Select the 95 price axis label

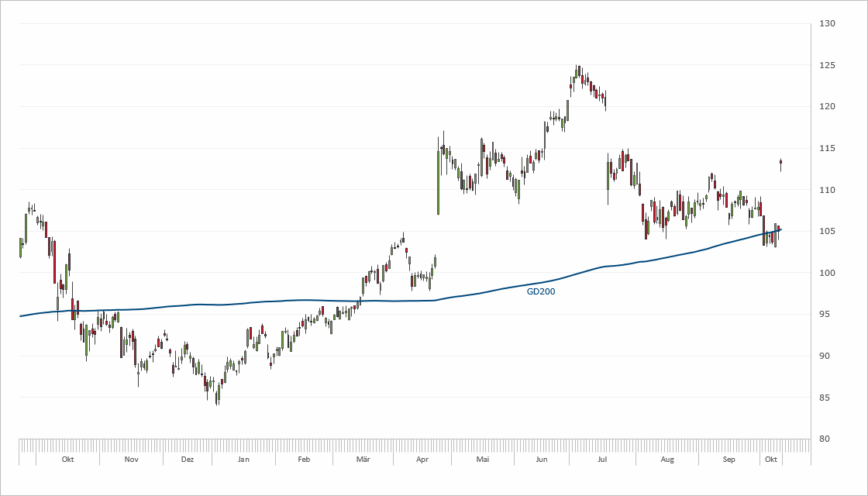click(825, 315)
